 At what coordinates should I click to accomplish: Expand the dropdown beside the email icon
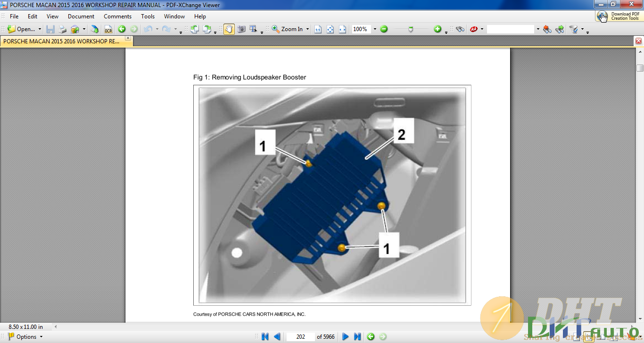84,29
